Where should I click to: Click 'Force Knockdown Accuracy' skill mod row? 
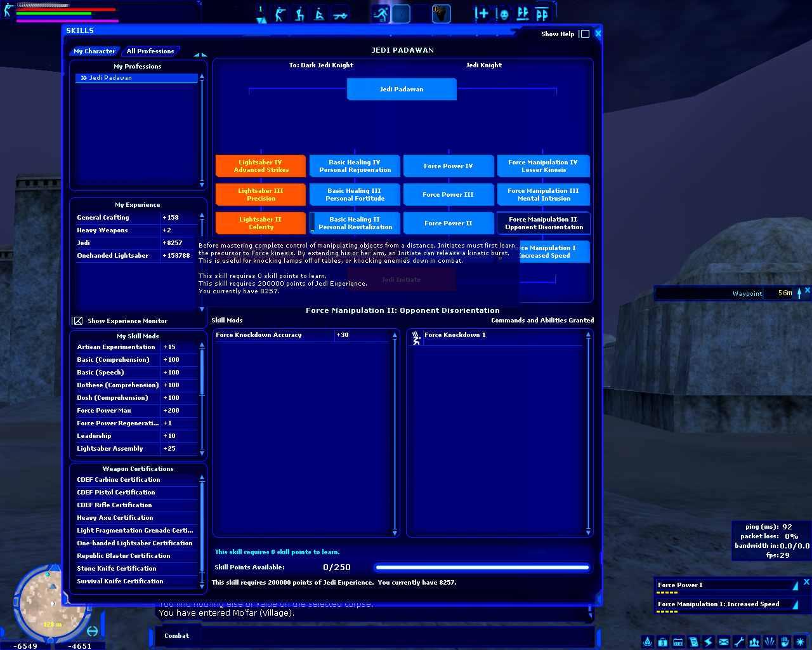302,335
